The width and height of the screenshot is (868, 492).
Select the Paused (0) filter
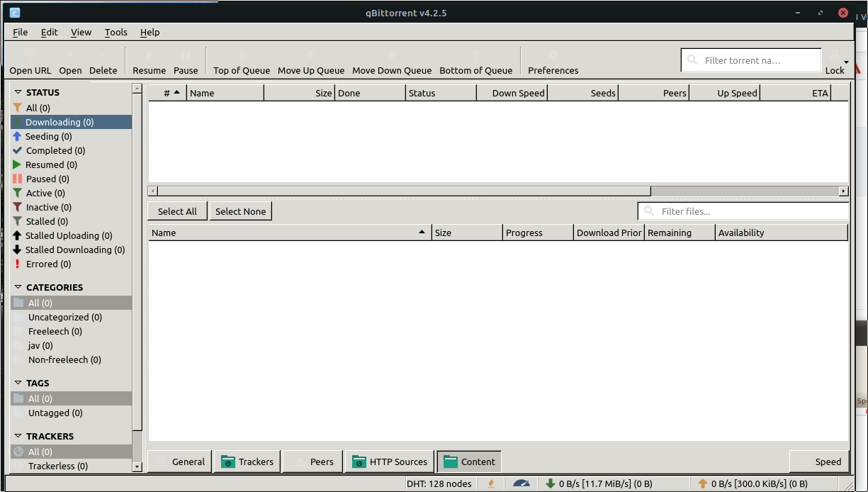71,179
